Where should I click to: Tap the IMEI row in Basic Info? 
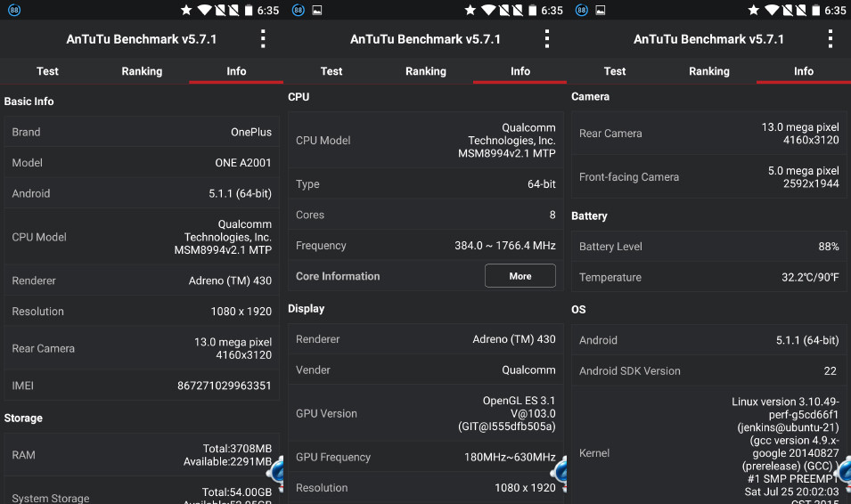[142, 386]
